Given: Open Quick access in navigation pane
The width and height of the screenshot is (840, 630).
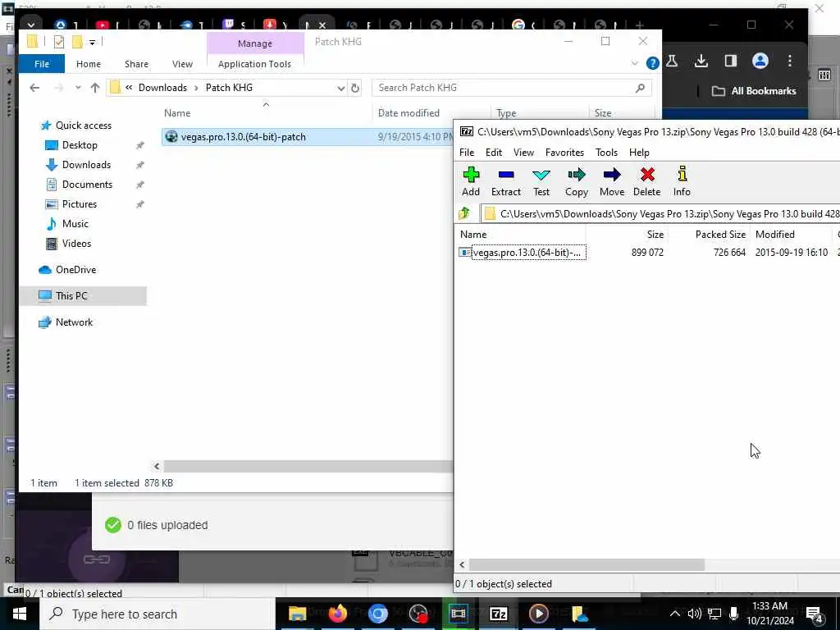Looking at the screenshot, I should [84, 126].
